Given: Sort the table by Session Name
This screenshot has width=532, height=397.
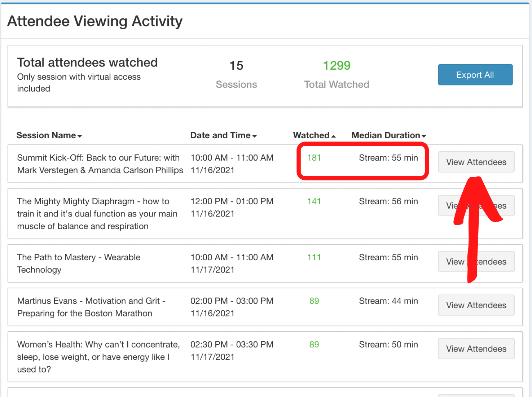Looking at the screenshot, I should click(49, 135).
